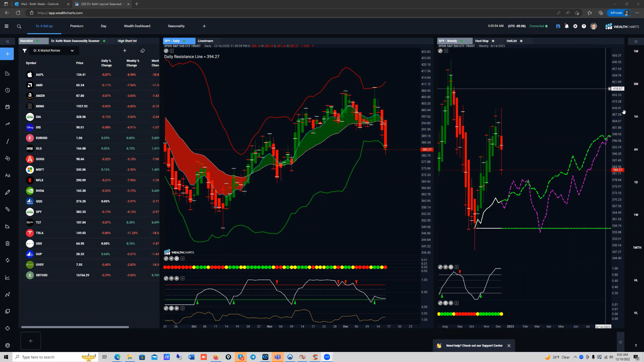Select the 1W timeframe button
Screen dimensions: 644x362
tap(636, 215)
